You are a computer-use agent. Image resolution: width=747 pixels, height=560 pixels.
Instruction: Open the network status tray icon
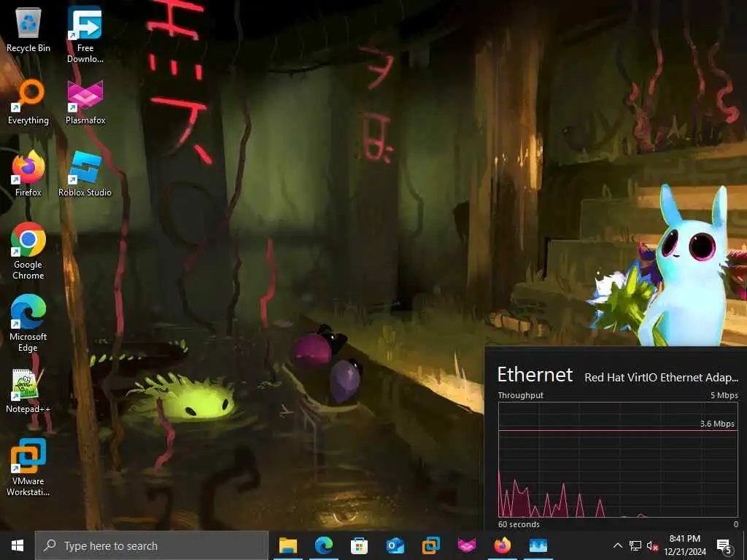pos(635,545)
